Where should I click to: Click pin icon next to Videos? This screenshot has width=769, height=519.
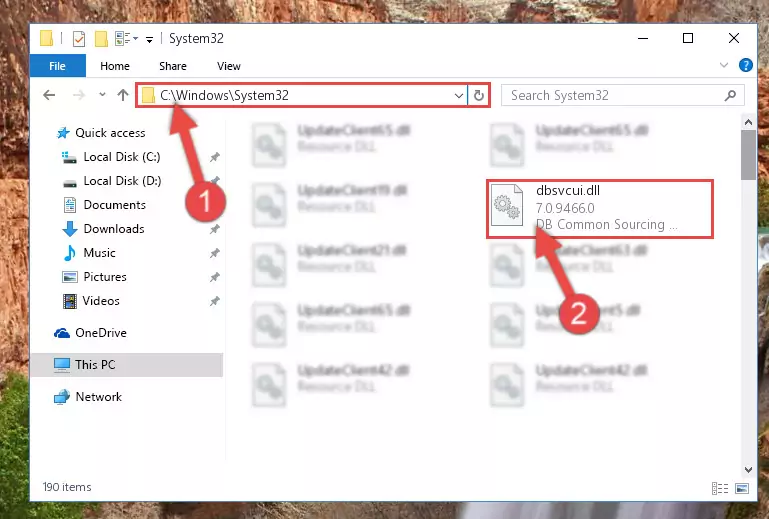tap(214, 301)
